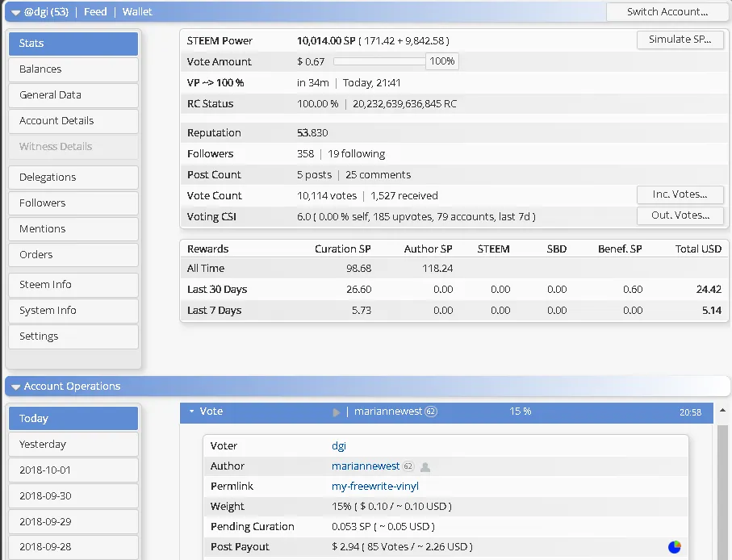Open the Mentions tab
732x560 pixels.
(x=73, y=229)
